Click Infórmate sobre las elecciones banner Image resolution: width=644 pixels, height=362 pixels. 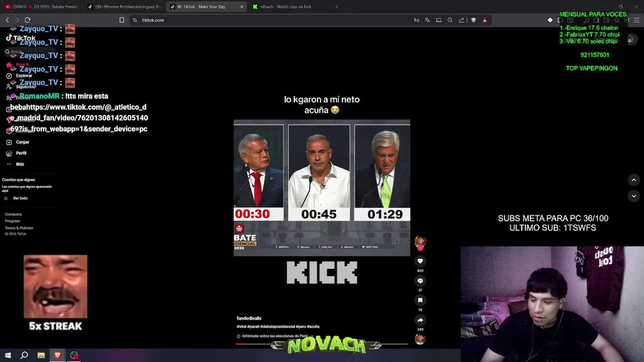click(x=275, y=336)
